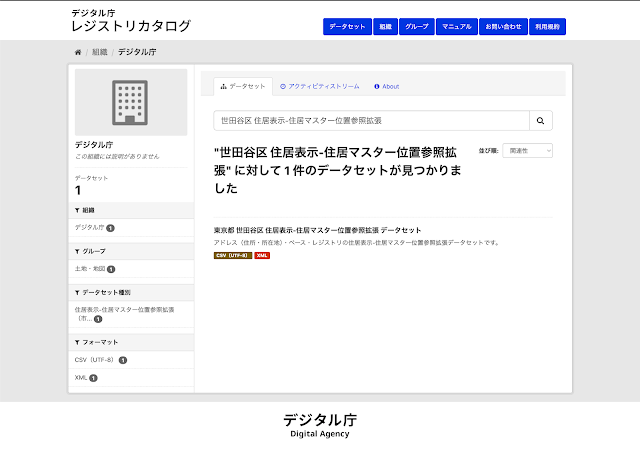Screen dimensions: 640x449
Task: Click デジタル庁 breadcrumb link
Action: click(x=137, y=52)
